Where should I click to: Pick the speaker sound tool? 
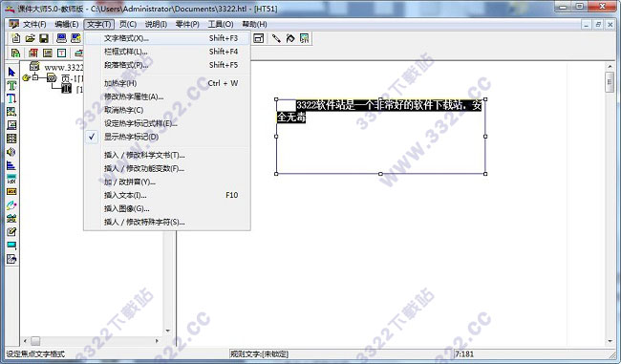coord(11,152)
